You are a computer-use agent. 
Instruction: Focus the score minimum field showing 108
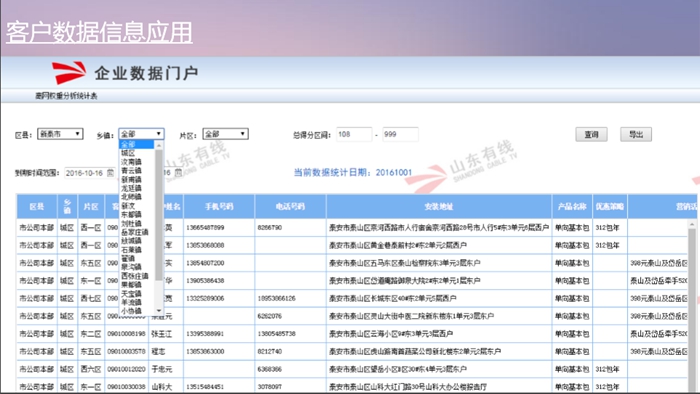tap(354, 134)
